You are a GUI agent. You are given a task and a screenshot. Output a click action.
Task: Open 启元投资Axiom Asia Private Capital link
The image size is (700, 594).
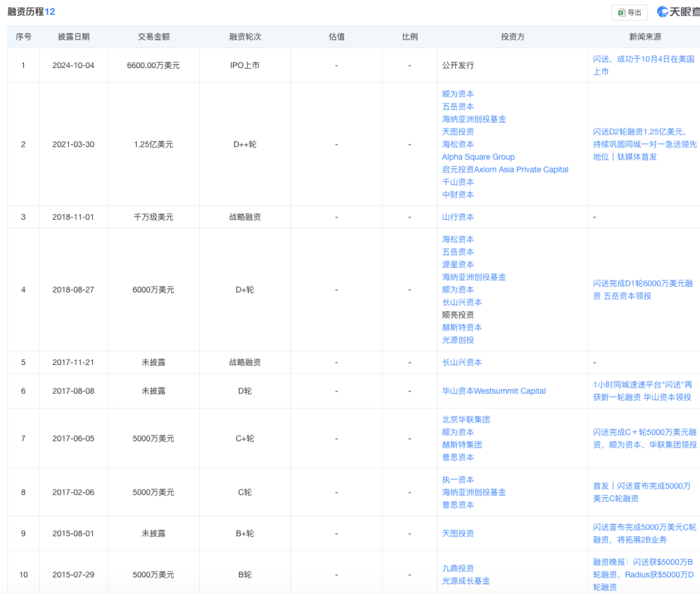(505, 169)
